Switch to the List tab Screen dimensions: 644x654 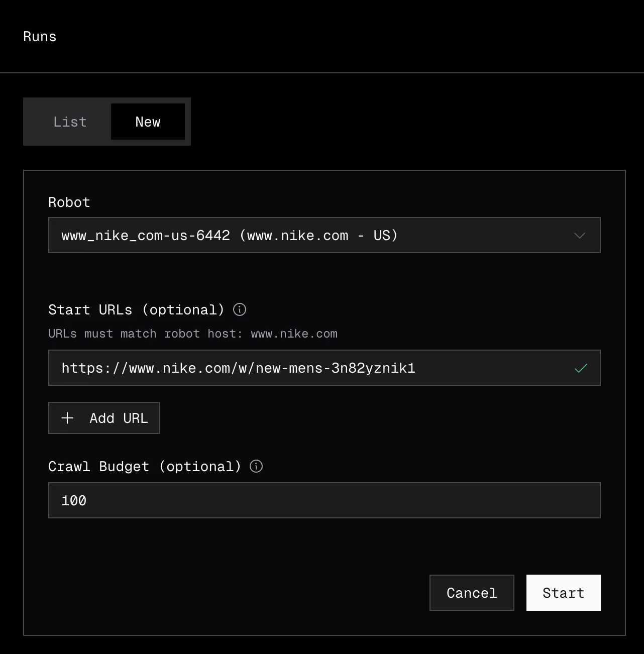(x=70, y=122)
